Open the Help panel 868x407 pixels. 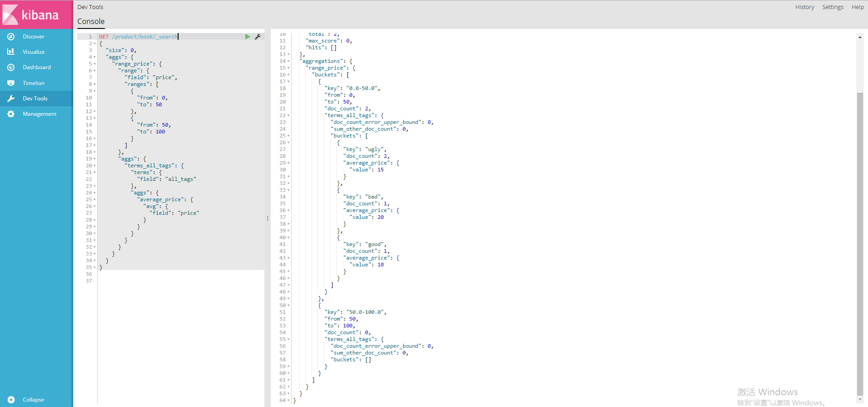[858, 7]
